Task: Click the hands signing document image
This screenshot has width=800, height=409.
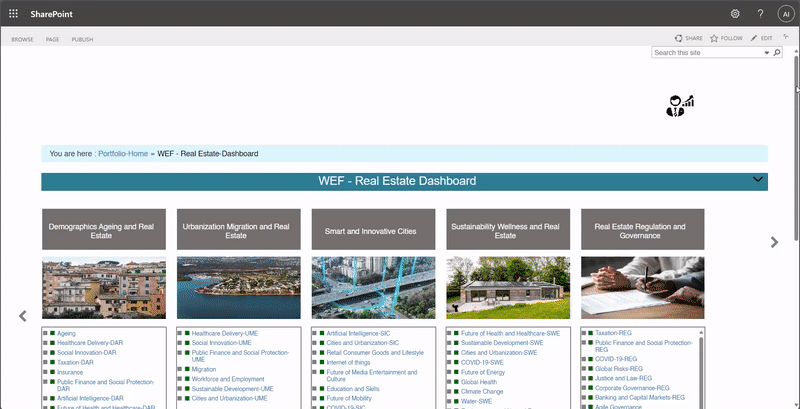Action: [x=643, y=288]
